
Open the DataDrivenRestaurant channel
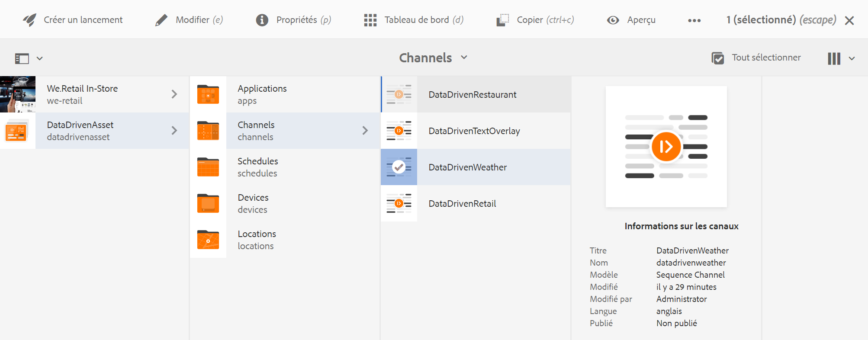472,95
